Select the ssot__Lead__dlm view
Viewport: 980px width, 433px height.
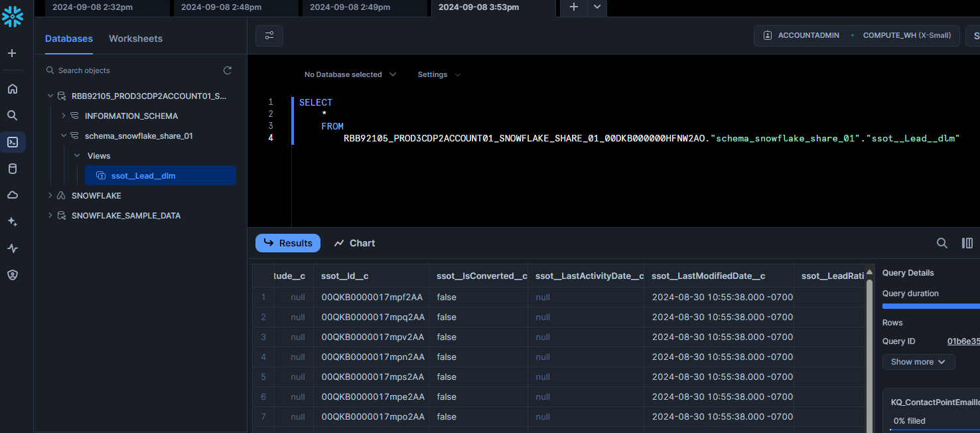[x=161, y=176]
